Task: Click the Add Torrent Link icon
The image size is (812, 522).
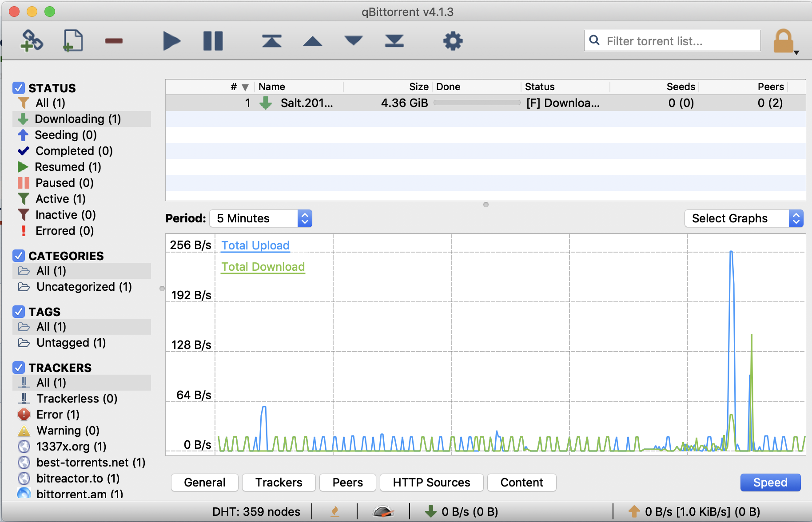Action: 32,41
